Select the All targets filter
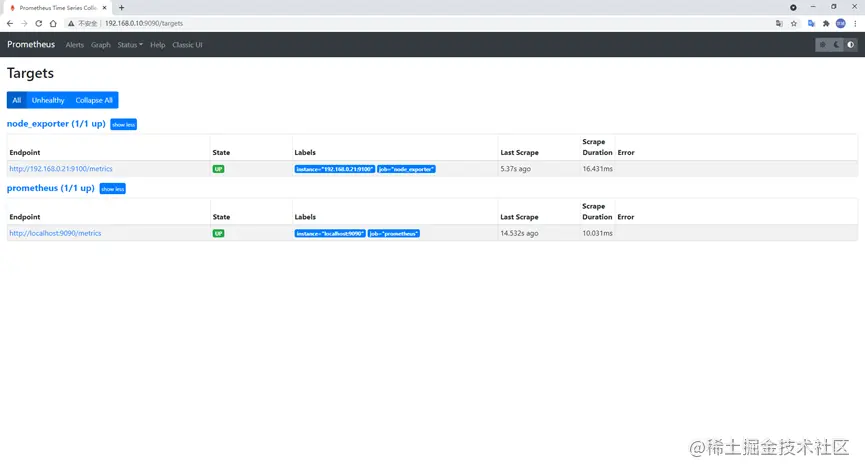The width and height of the screenshot is (865, 473). (x=17, y=100)
